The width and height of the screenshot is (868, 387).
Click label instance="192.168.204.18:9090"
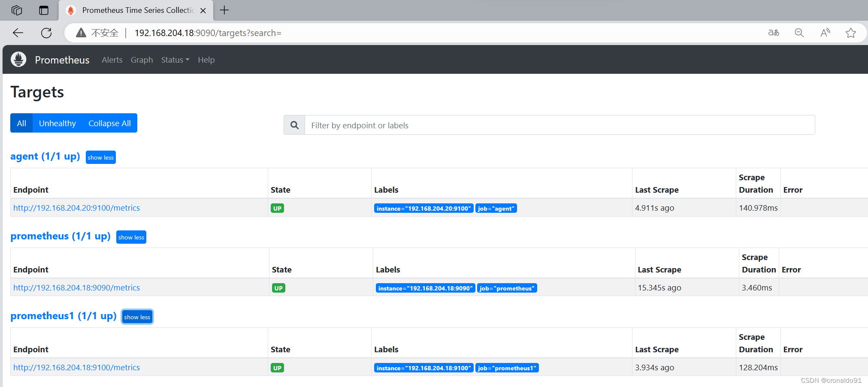[x=426, y=288]
